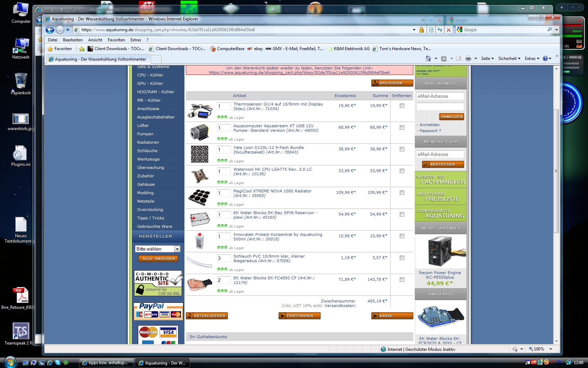Click the browser Forward arrow button
This screenshot has width=588, height=368.
tap(60, 30)
